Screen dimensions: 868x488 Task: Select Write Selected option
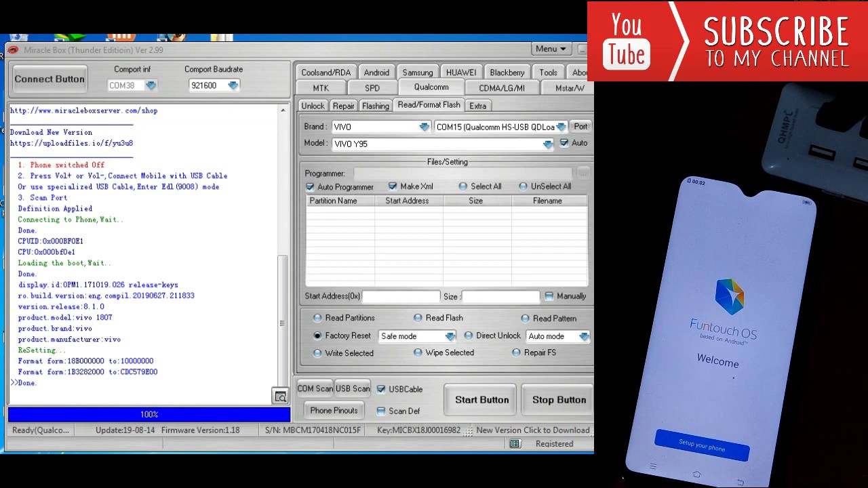pyautogui.click(x=317, y=353)
